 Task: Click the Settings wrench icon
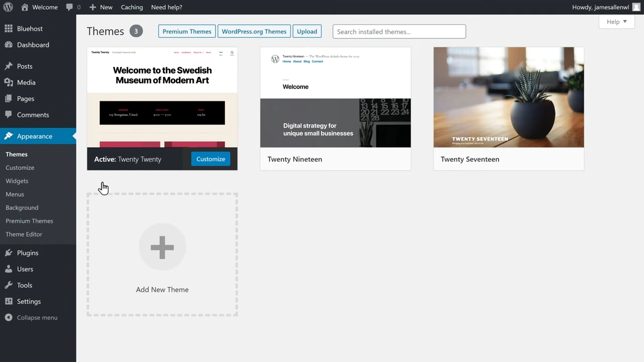(9, 301)
